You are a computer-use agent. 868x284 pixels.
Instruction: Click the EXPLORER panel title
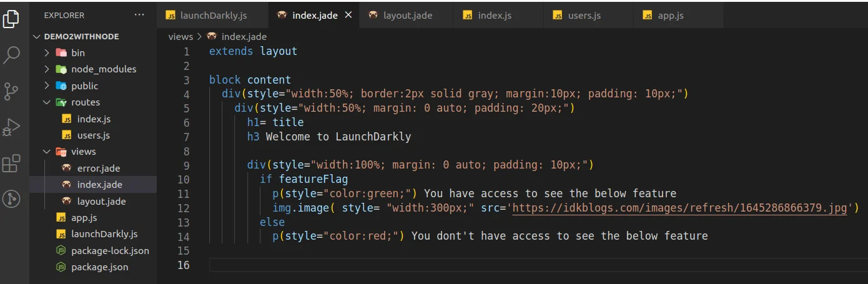[x=64, y=15]
